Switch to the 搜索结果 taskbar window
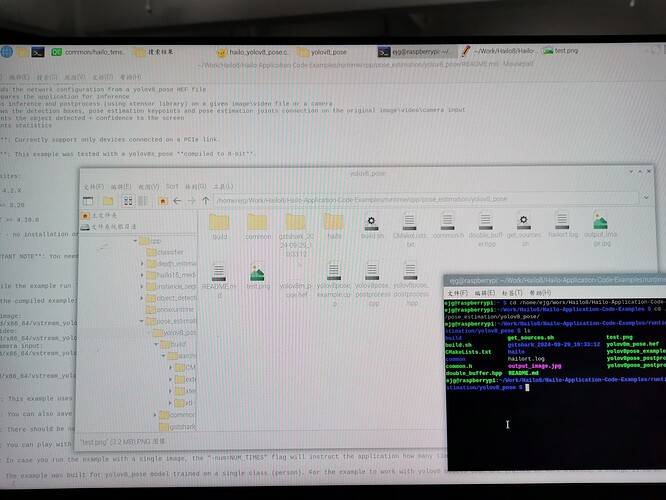666x500 pixels. (154, 52)
